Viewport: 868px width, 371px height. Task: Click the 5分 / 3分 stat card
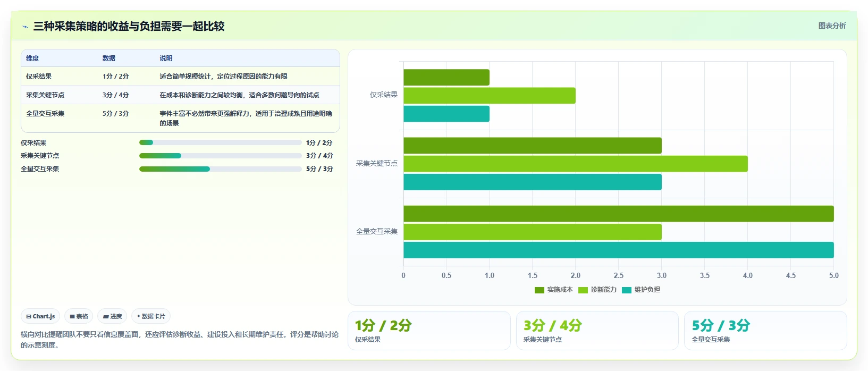click(765, 331)
